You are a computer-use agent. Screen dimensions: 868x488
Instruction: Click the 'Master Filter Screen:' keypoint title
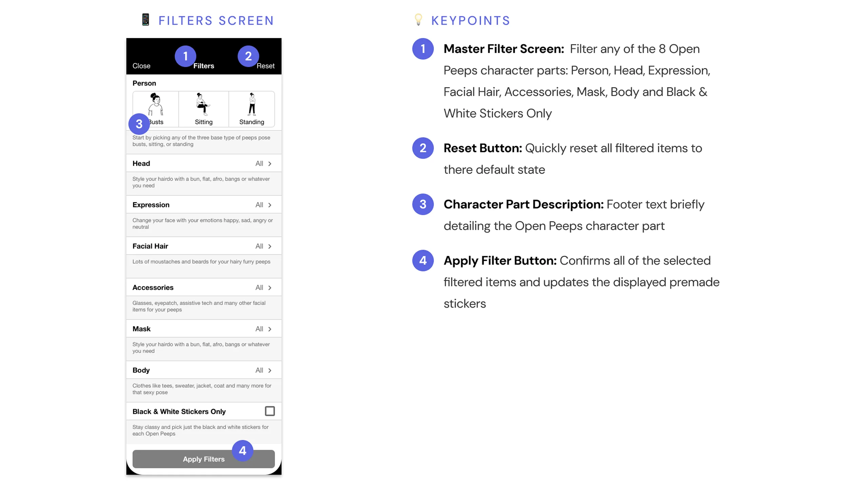point(504,49)
